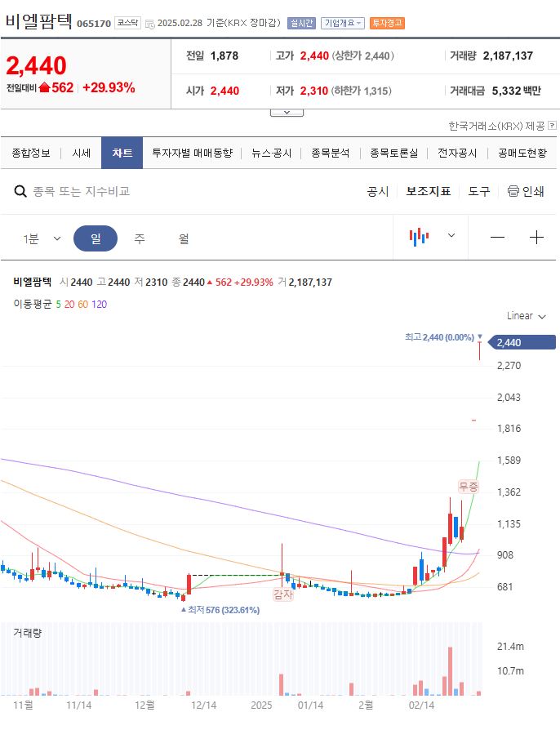Expand the quote details chevron button

[287, 113]
